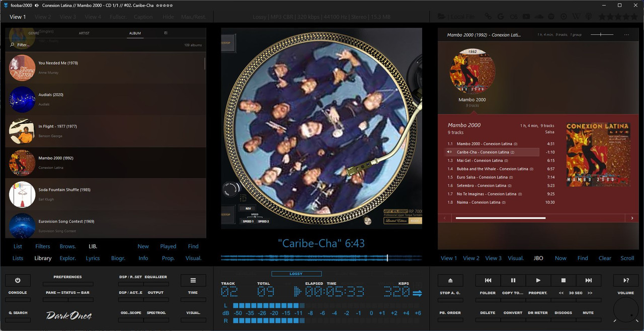The width and height of the screenshot is (644, 331).
Task: Adjust the VOLUME knob
Action: pos(626,310)
